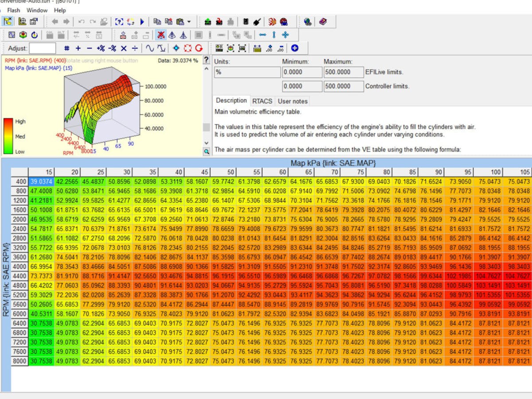Click the black paintbrush toolbar icon

coord(257,21)
